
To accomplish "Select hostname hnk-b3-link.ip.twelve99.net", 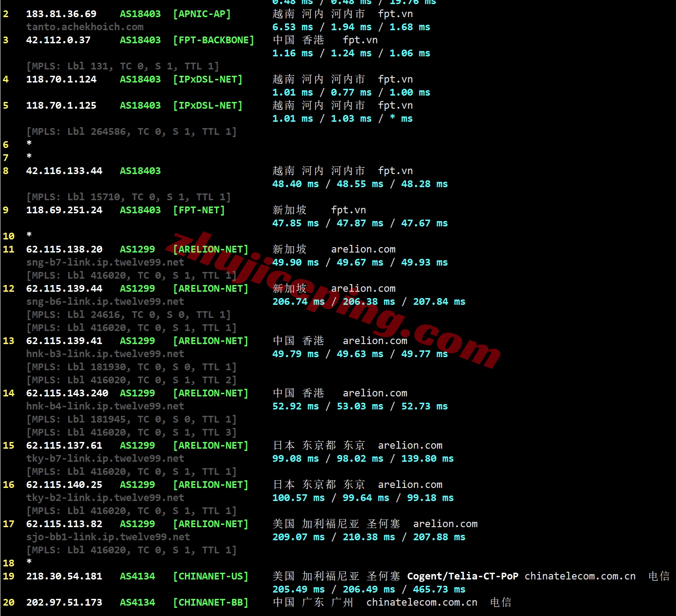I will (x=105, y=354).
